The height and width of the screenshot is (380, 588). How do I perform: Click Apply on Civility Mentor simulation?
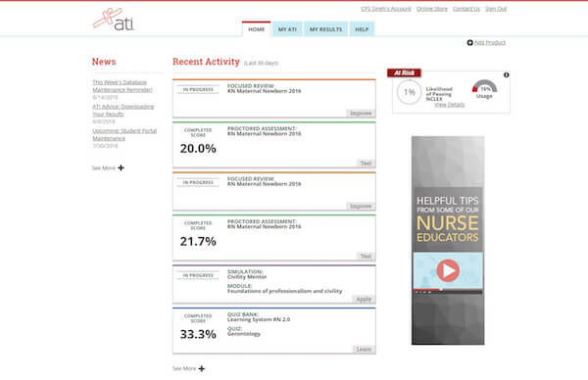tap(364, 299)
